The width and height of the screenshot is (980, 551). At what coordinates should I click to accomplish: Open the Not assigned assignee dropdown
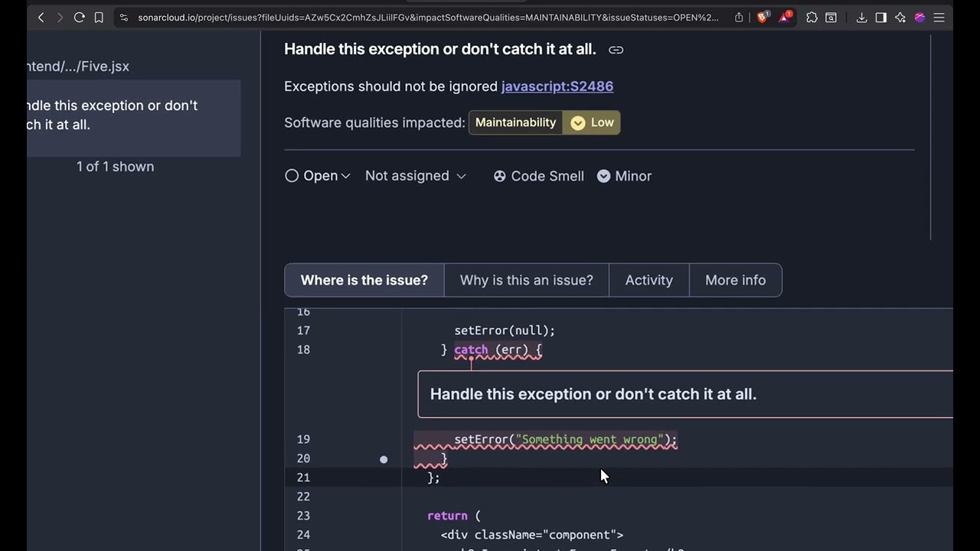[416, 176]
